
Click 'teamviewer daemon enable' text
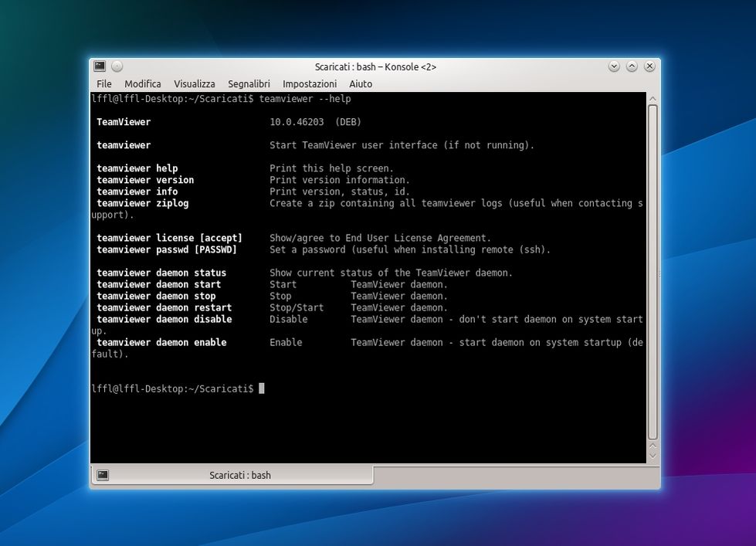[x=161, y=342]
